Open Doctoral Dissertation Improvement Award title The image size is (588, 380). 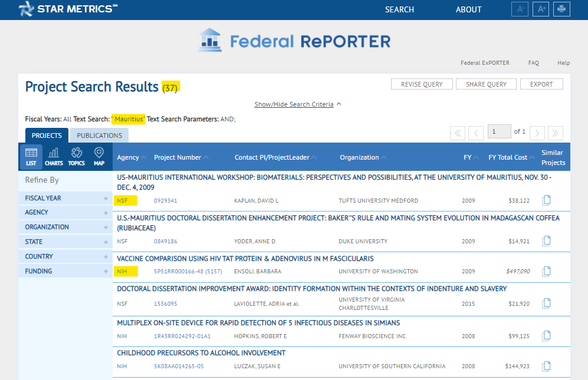(311, 289)
